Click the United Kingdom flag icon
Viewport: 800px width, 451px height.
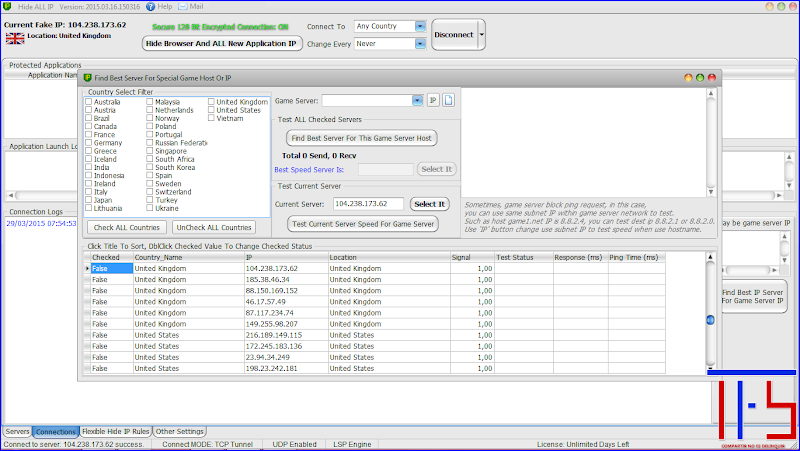pos(15,38)
